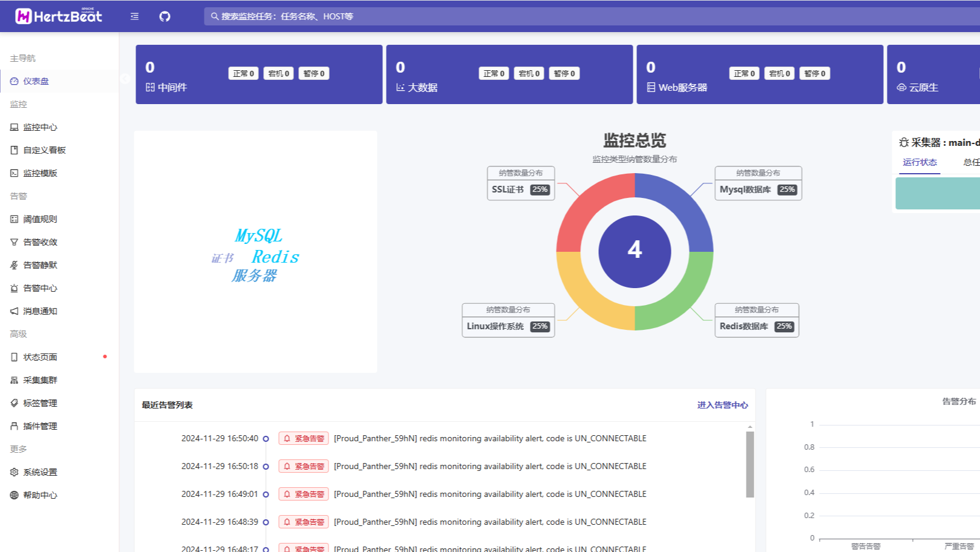Open 进入告警中心 link
Viewport: 980px width, 552px height.
[722, 406]
